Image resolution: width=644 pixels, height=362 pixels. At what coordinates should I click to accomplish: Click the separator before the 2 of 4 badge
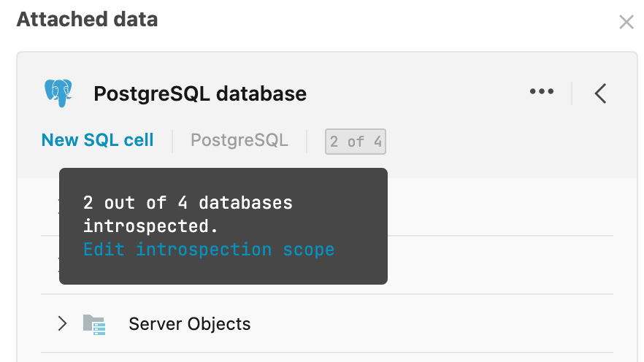click(307, 142)
